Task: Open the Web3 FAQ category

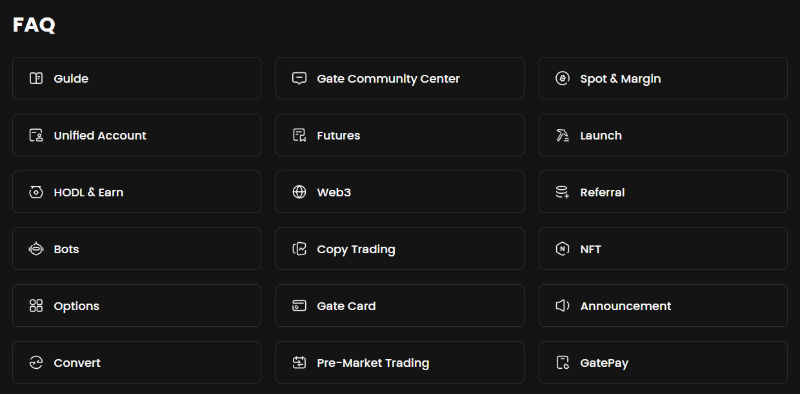Action: (x=400, y=192)
